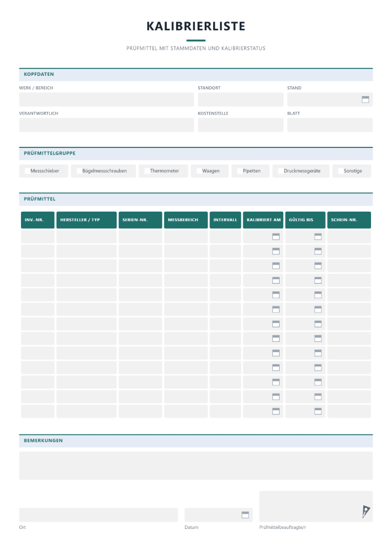Click the first Schein-Nr. cell
The width and height of the screenshot is (392, 554).
click(x=349, y=237)
